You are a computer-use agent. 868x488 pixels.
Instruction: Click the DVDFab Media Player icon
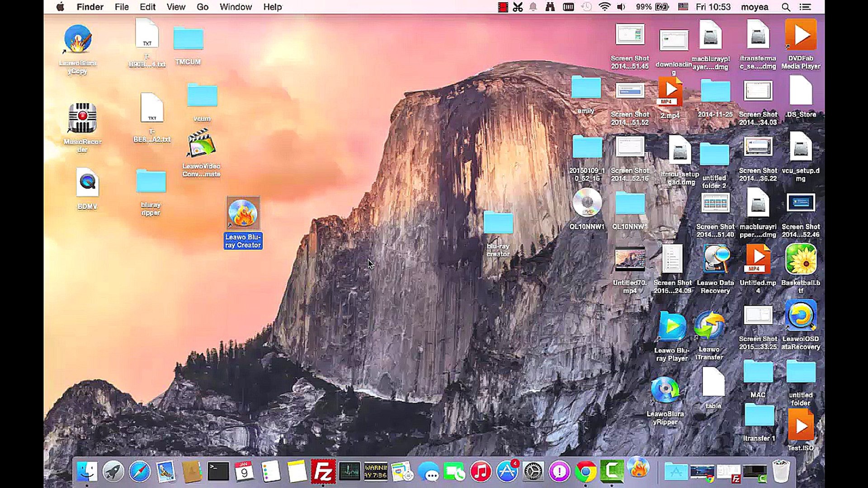[x=801, y=35]
